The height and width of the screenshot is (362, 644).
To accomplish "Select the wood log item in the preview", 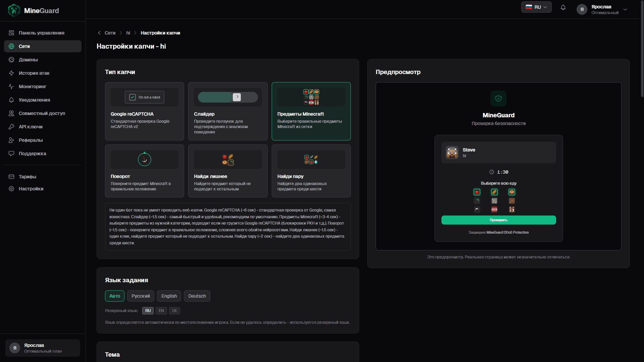I will pos(512,201).
